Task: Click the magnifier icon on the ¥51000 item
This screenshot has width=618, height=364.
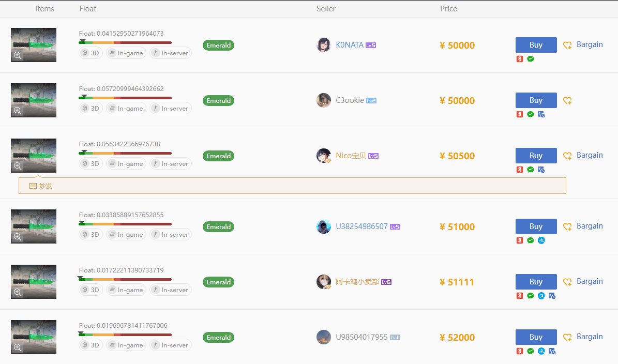Action: [18, 237]
